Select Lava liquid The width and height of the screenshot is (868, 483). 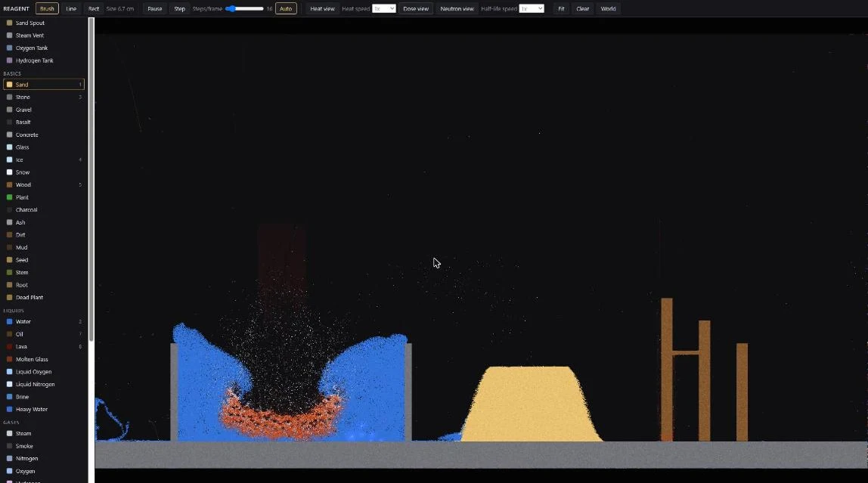click(x=44, y=346)
